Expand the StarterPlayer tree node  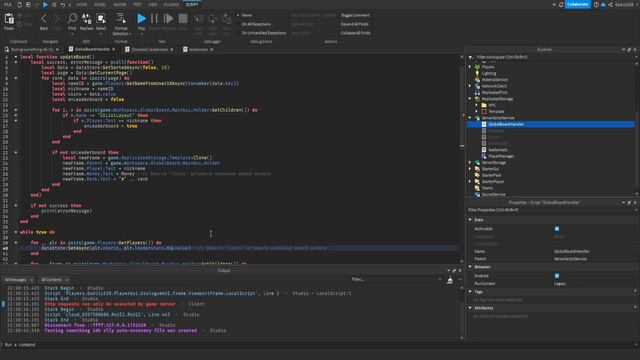click(x=470, y=182)
